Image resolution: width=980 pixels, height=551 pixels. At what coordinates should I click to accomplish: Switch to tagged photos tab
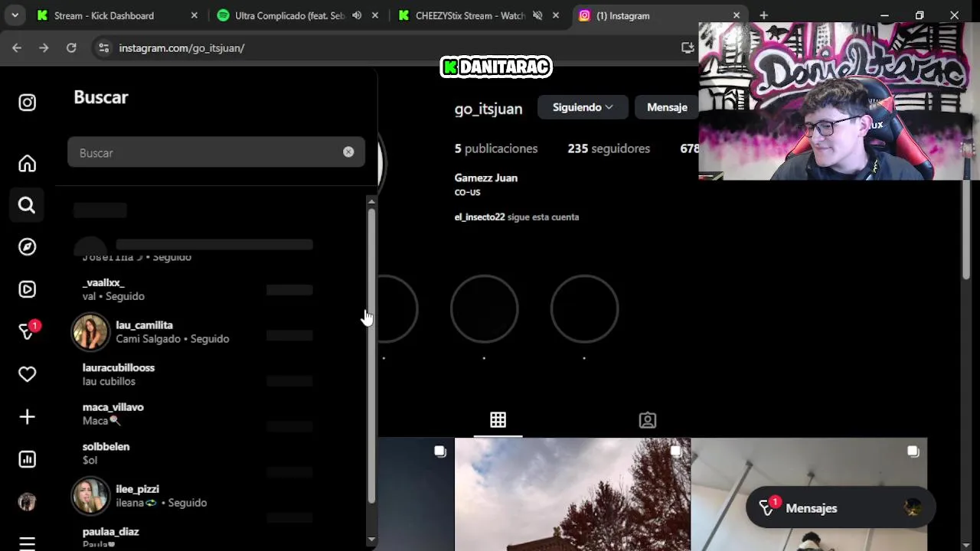coord(648,419)
